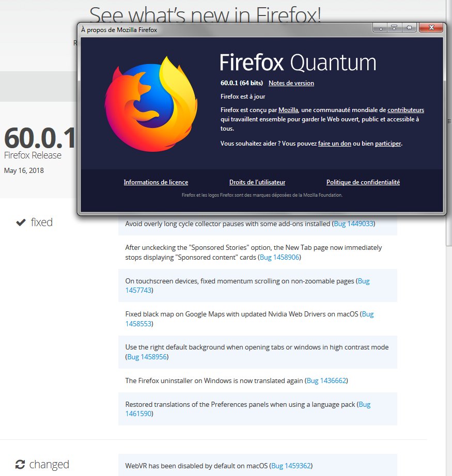This screenshot has width=452, height=476.
Task: Click the Firefox Quantum logo
Action: 151,104
